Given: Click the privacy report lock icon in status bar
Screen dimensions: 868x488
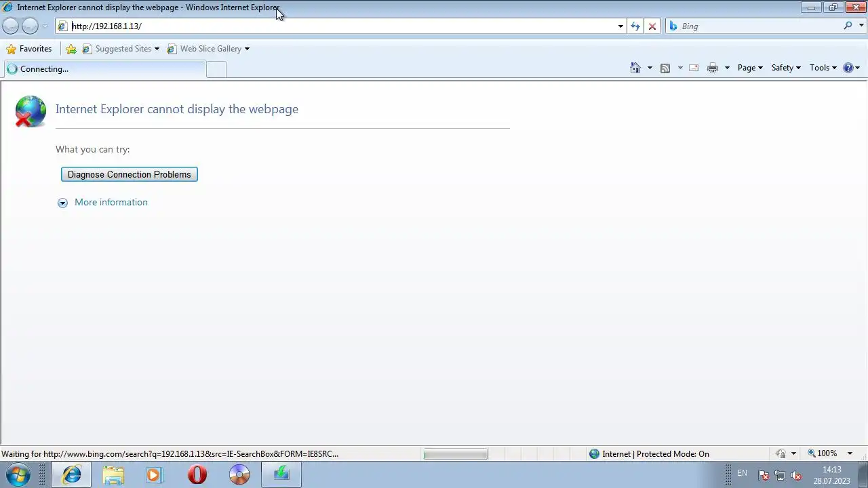Looking at the screenshot, I should (x=781, y=454).
